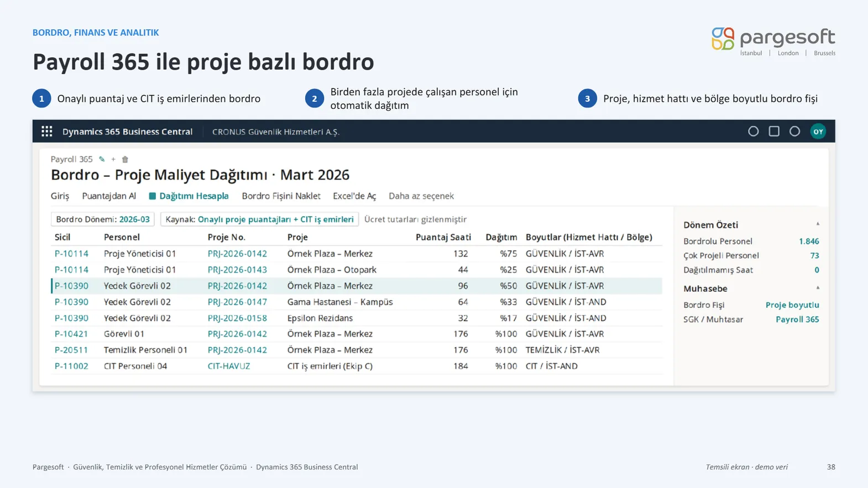Click the Bordro Dönemi 2026-03 field

click(x=103, y=219)
